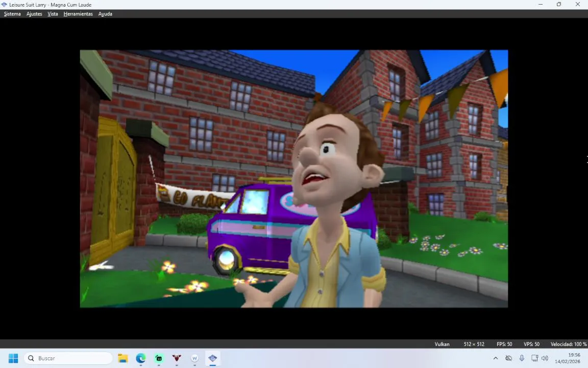Open the Vista menu
The height and width of the screenshot is (368, 588).
tap(53, 14)
